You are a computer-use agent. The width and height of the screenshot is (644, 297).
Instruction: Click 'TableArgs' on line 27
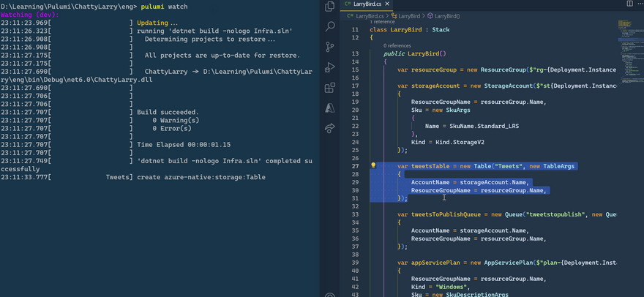558,166
